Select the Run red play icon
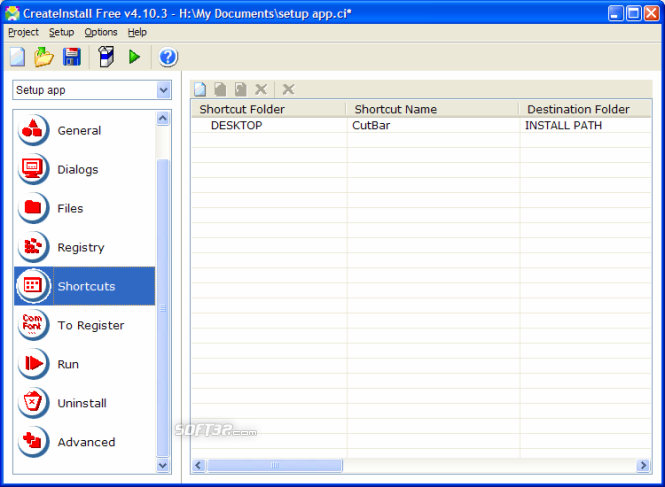 click(33, 364)
